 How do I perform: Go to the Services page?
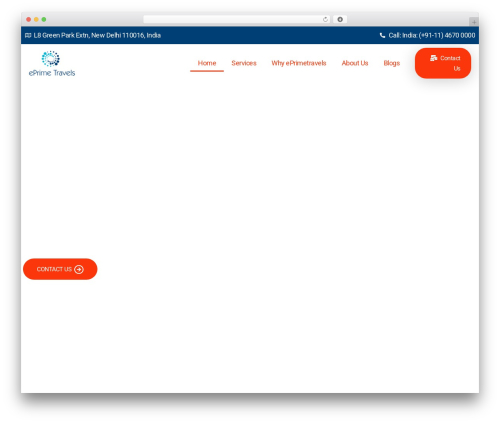[x=244, y=63]
